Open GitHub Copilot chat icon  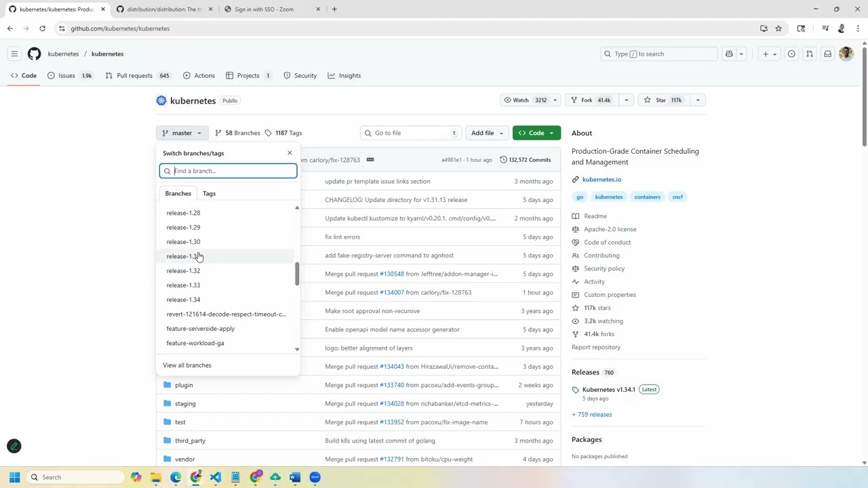(x=729, y=54)
